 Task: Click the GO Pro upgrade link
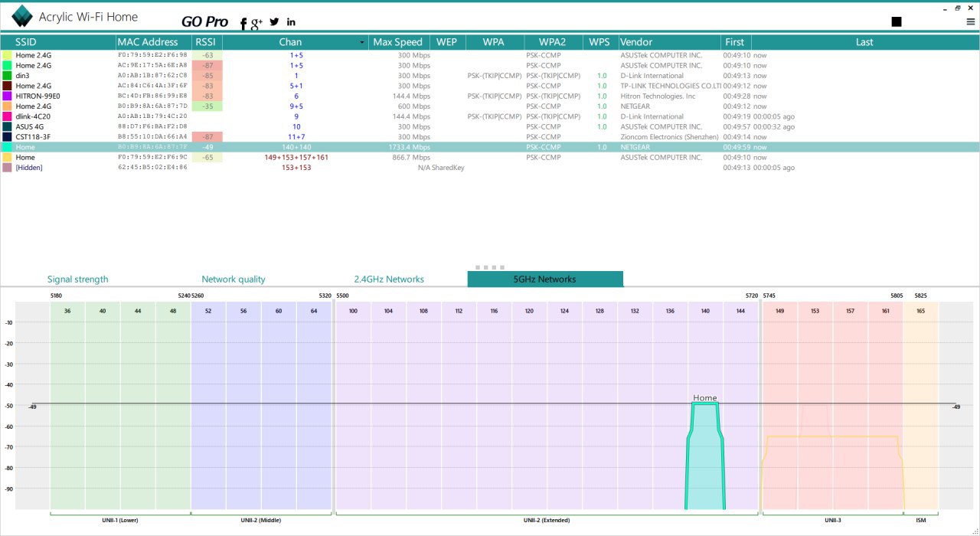click(204, 21)
